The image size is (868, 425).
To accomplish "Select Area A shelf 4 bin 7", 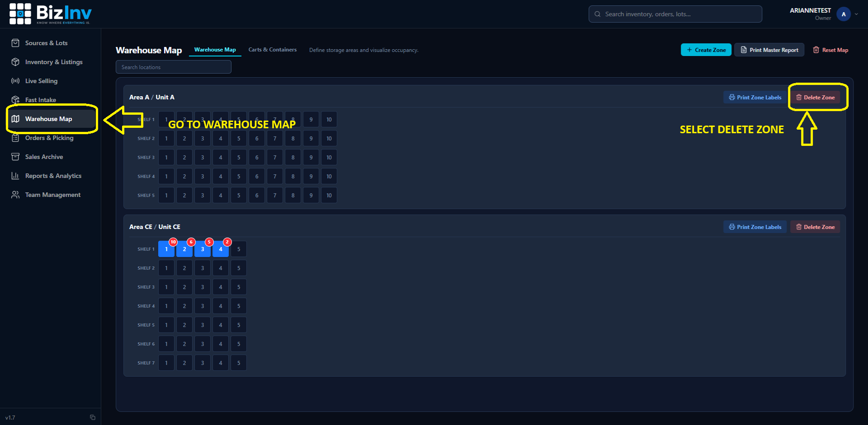I will pyautogui.click(x=275, y=176).
